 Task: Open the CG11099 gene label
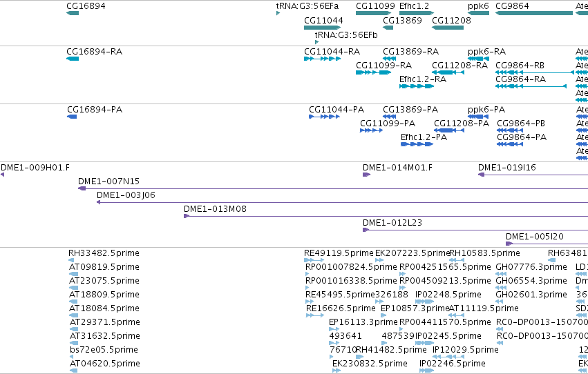coord(375,6)
